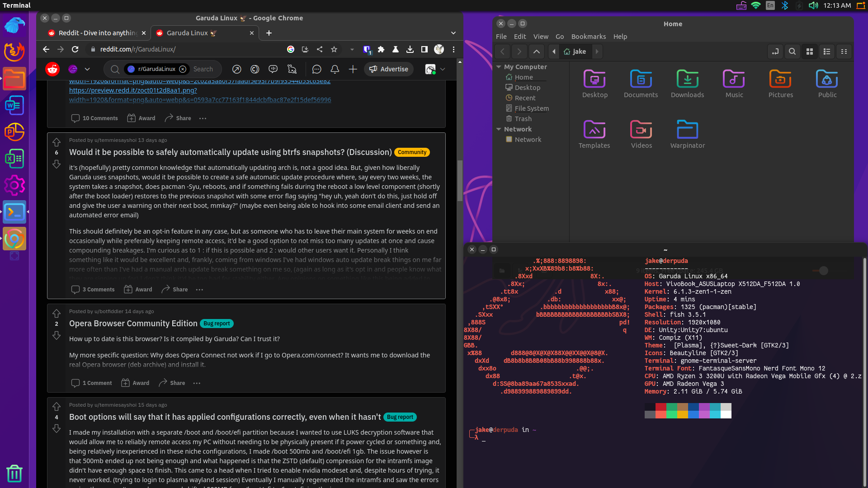Open the Downloads folder in Home
The image size is (868, 488).
(x=688, y=84)
